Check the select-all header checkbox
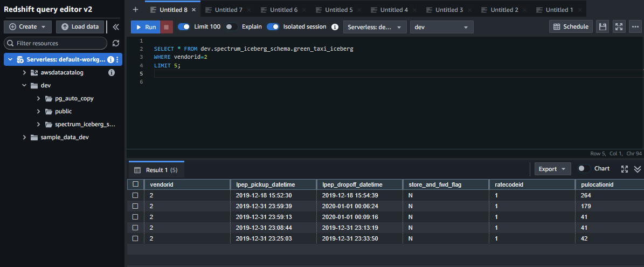 tap(135, 184)
